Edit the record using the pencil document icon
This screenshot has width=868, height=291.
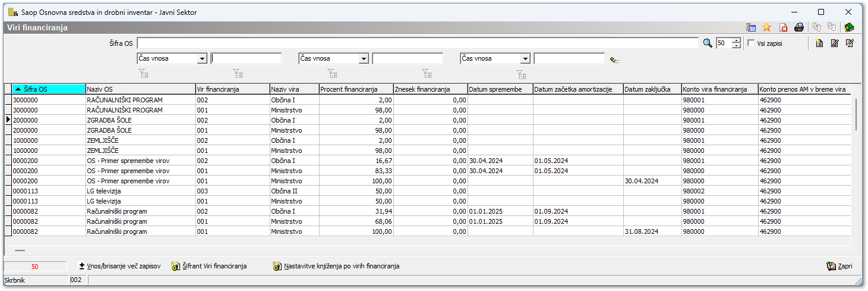834,43
